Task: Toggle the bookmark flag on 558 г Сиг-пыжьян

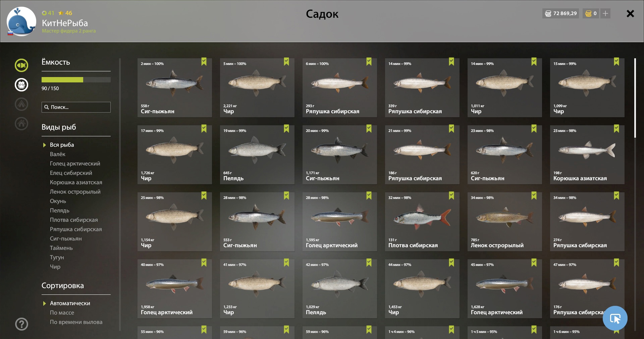Action: coord(204,62)
